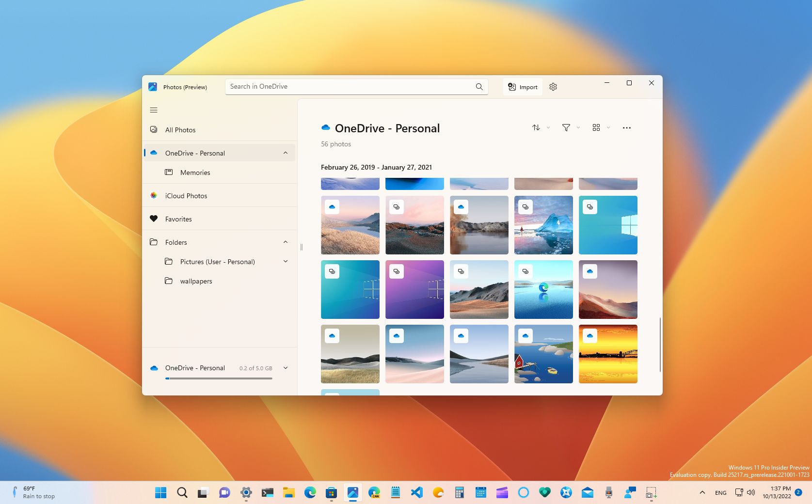Show hidden system tray icons
The image size is (812, 504).
tap(702, 492)
